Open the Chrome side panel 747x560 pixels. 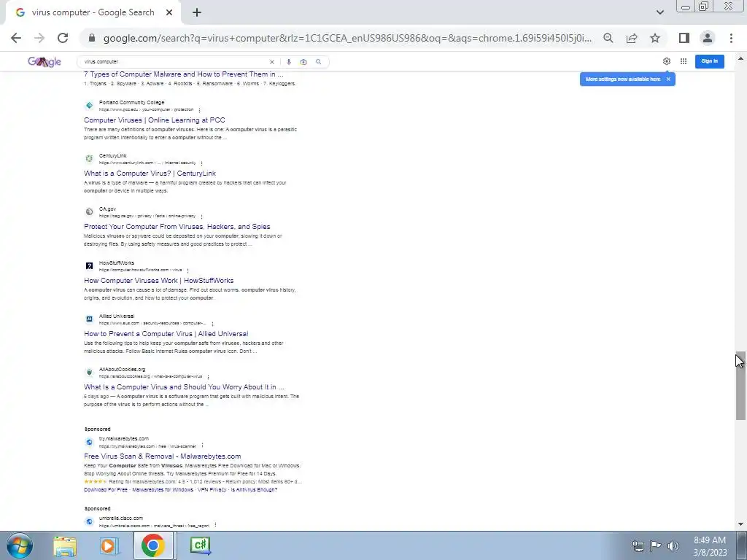coord(684,38)
